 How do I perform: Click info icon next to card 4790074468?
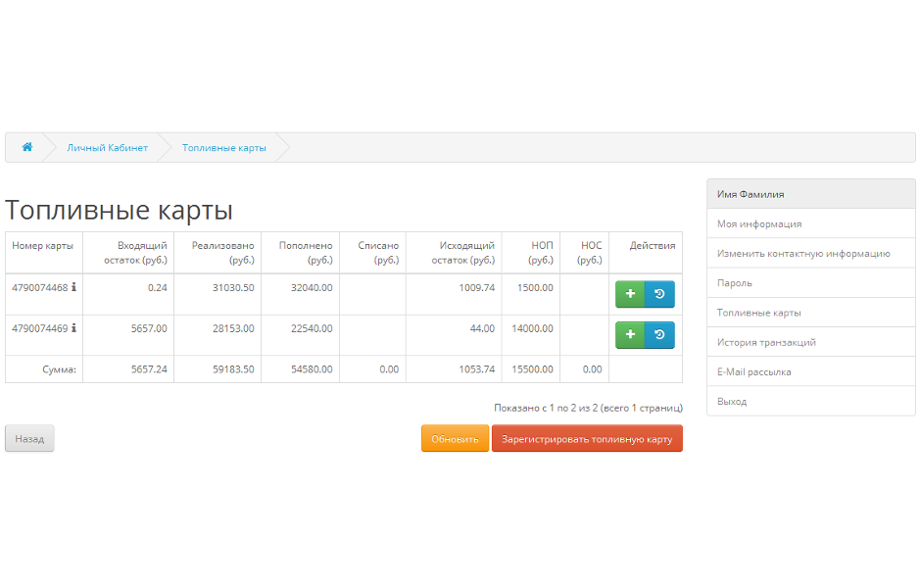pyautogui.click(x=74, y=287)
